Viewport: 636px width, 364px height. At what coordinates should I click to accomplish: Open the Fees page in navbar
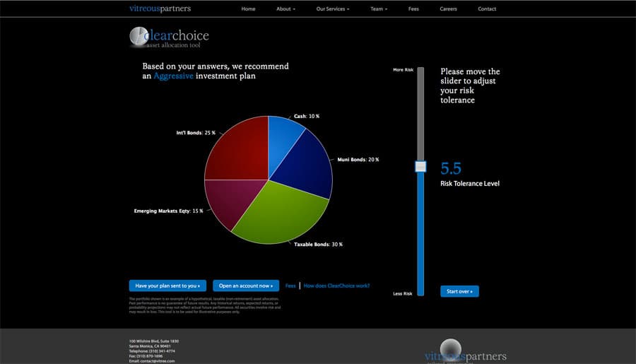(x=413, y=9)
